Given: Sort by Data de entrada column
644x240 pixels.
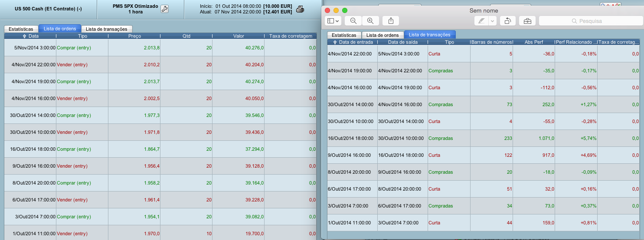Looking at the screenshot, I should click(352, 42).
